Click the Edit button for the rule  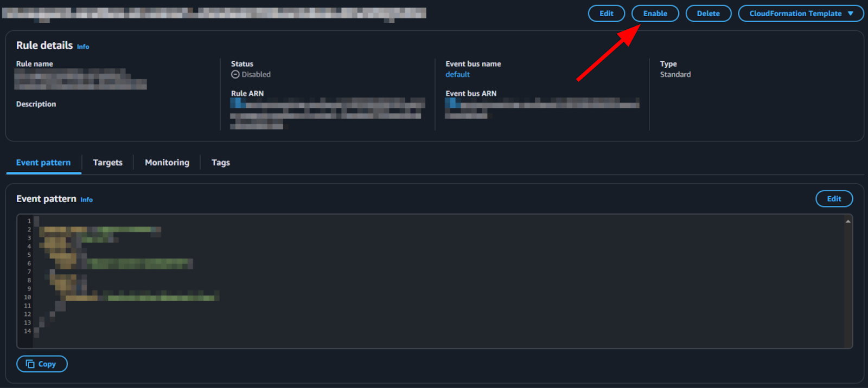pos(606,14)
